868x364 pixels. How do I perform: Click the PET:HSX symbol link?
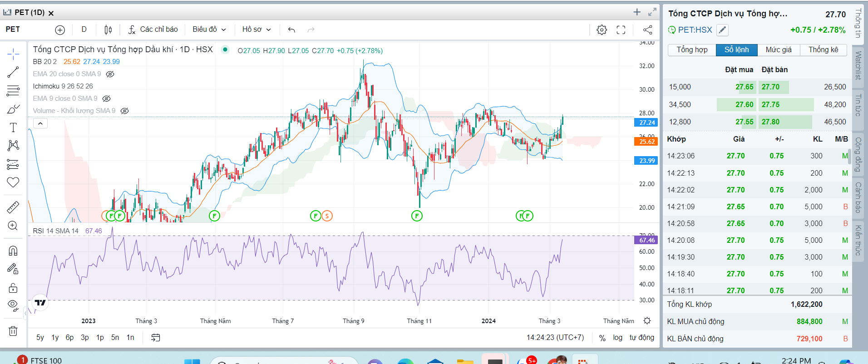[x=695, y=30]
